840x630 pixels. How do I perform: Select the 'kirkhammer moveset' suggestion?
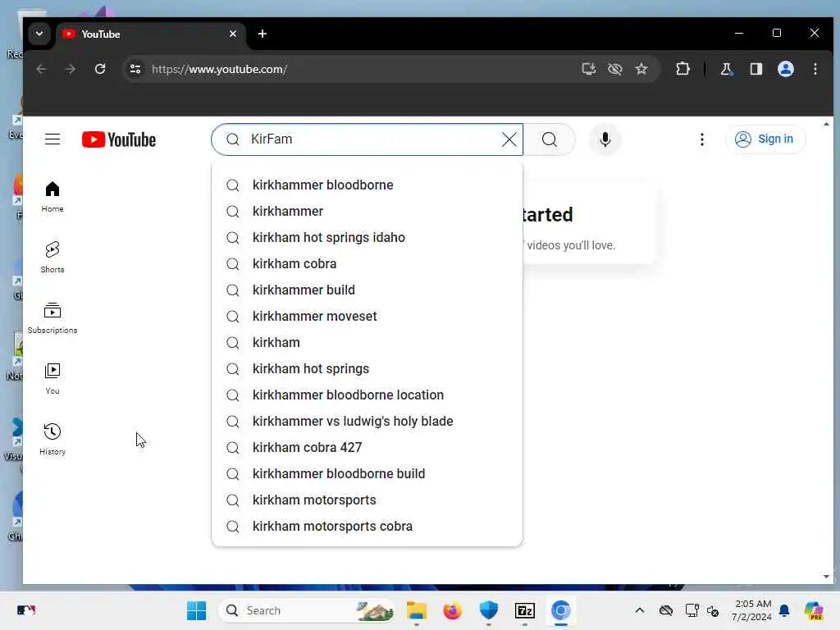[x=367, y=316]
